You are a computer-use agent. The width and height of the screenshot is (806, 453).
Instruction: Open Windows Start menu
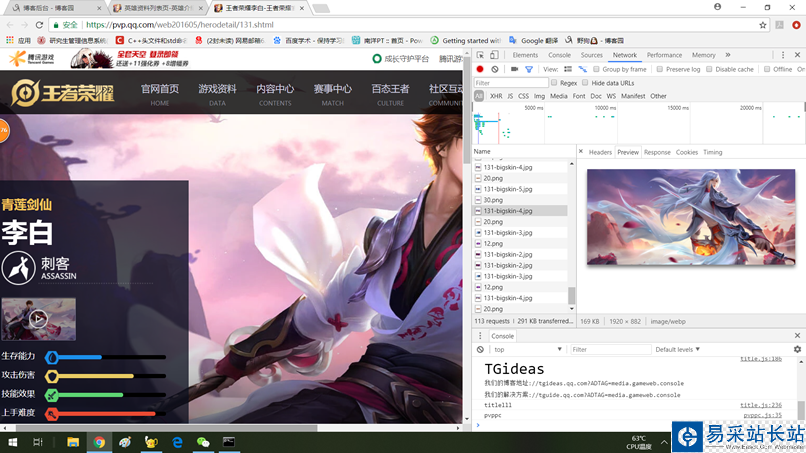pos(13,442)
